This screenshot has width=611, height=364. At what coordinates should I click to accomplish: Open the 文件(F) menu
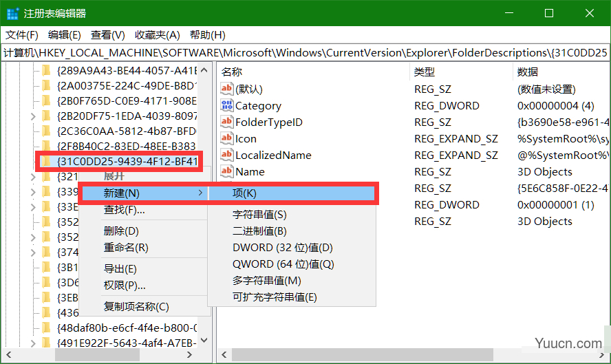[x=22, y=35]
